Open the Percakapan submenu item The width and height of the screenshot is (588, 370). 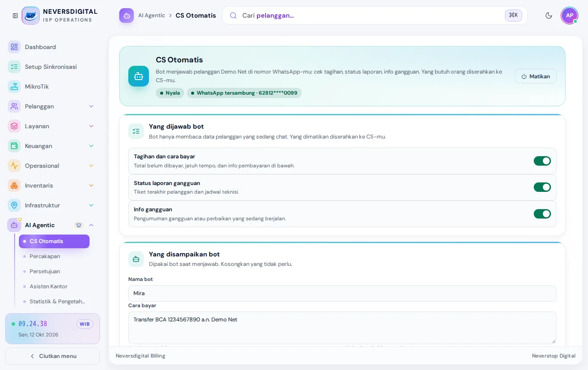pos(54,256)
